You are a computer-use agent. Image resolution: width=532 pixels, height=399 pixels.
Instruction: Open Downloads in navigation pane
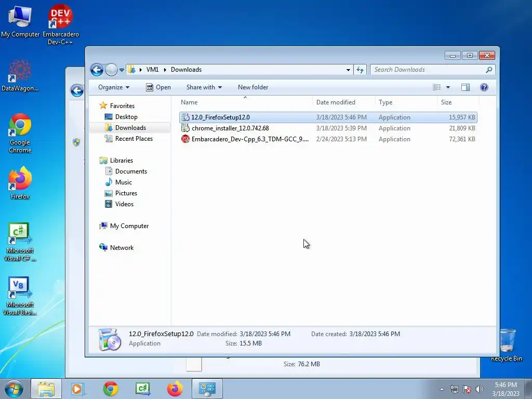tap(130, 128)
